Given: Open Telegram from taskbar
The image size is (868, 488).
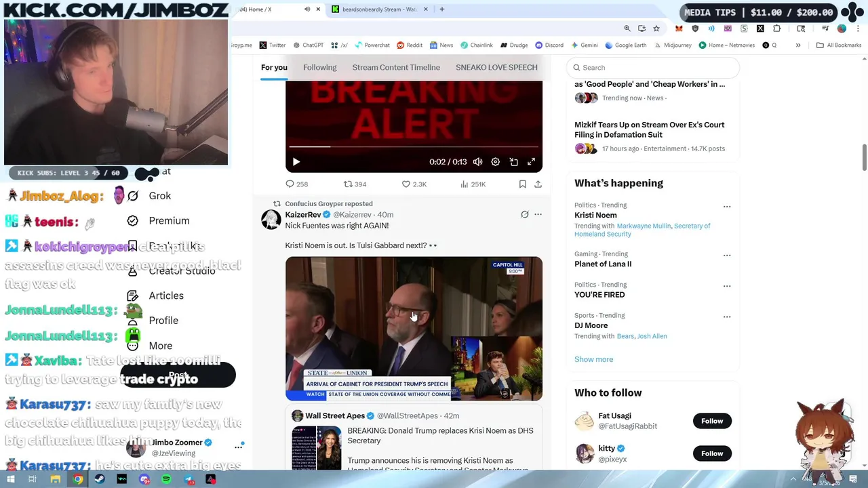Looking at the screenshot, I should coord(189,479).
